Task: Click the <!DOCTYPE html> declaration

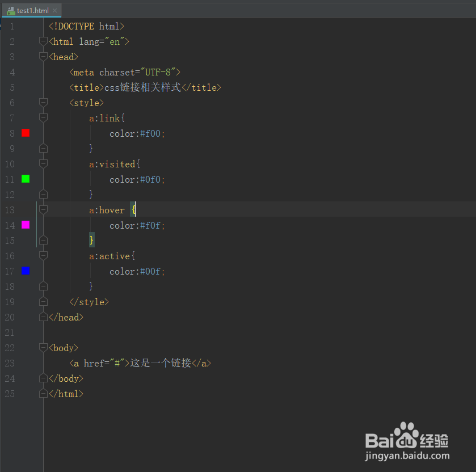Action: 86,27
